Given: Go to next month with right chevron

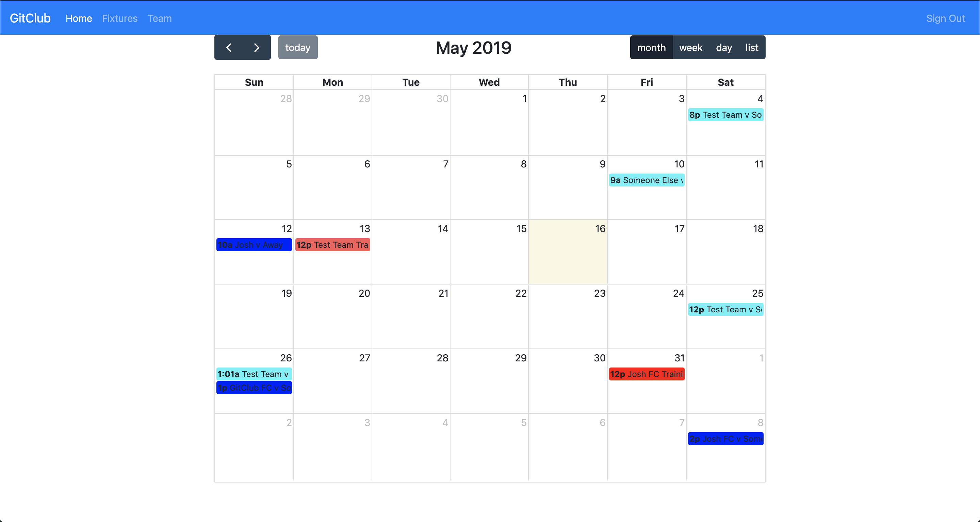Looking at the screenshot, I should (x=257, y=48).
